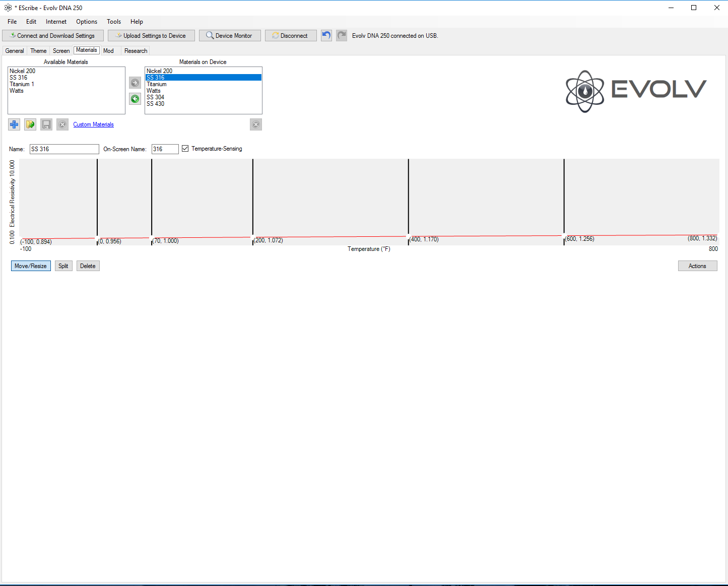This screenshot has width=728, height=586.
Task: Switch to the Mod tab
Action: click(108, 51)
